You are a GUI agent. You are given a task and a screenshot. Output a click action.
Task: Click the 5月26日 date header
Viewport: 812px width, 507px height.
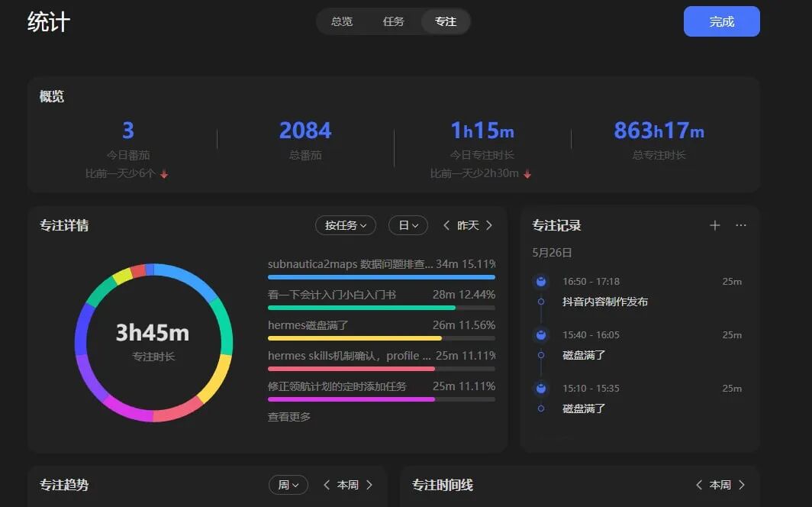click(x=552, y=253)
